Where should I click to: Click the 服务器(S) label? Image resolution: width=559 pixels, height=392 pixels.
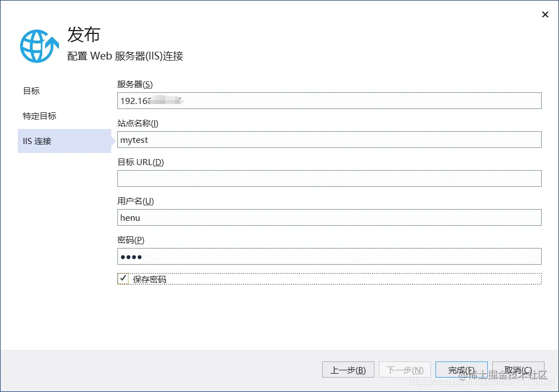(x=133, y=84)
